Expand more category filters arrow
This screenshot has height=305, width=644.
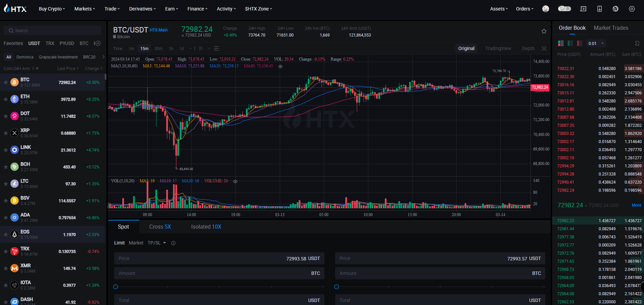point(103,57)
